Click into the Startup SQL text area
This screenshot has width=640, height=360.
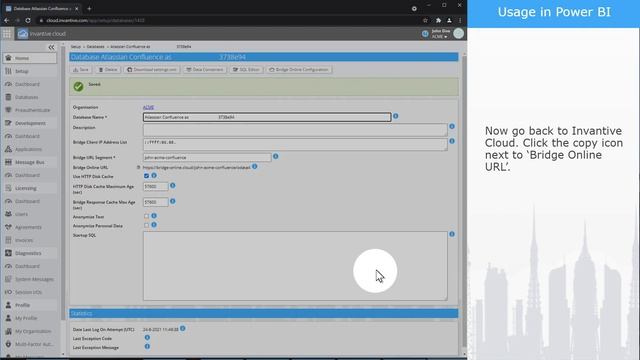[x=295, y=266]
